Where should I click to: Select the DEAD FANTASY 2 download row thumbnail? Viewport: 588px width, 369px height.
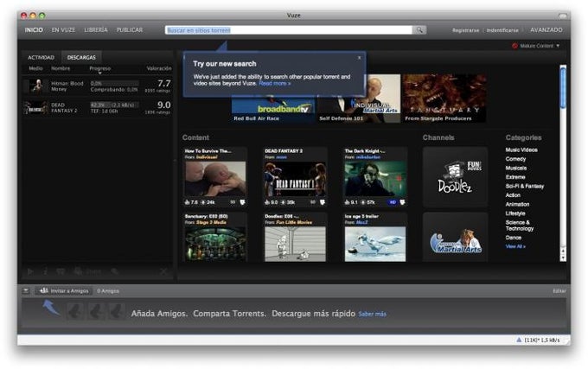pos(35,108)
